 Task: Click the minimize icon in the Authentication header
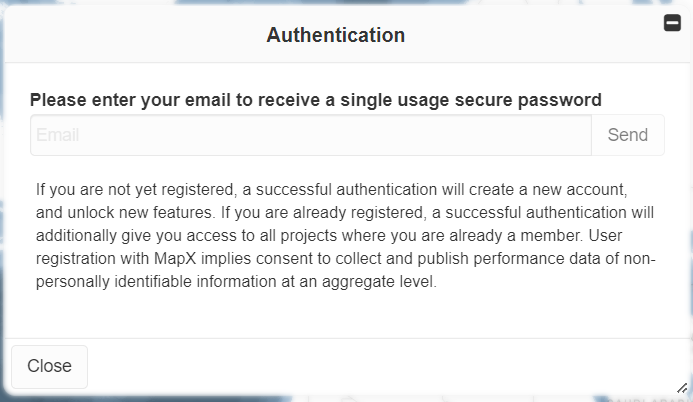672,24
